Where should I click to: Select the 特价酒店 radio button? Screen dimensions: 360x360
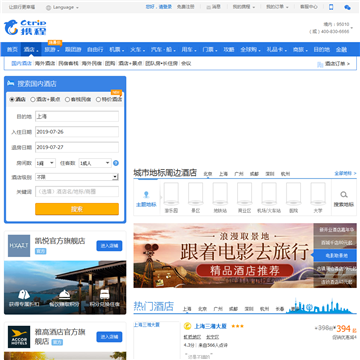tap(98, 99)
